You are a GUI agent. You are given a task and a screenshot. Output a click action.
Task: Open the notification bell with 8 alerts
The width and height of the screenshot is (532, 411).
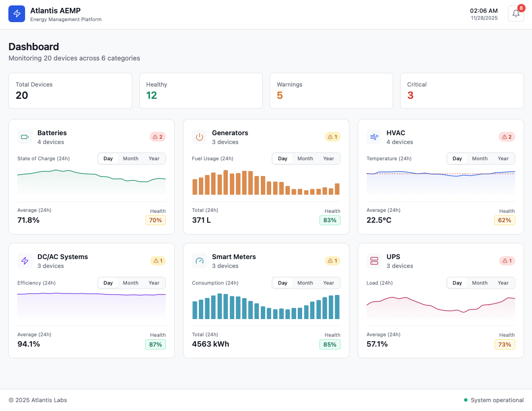click(x=515, y=13)
